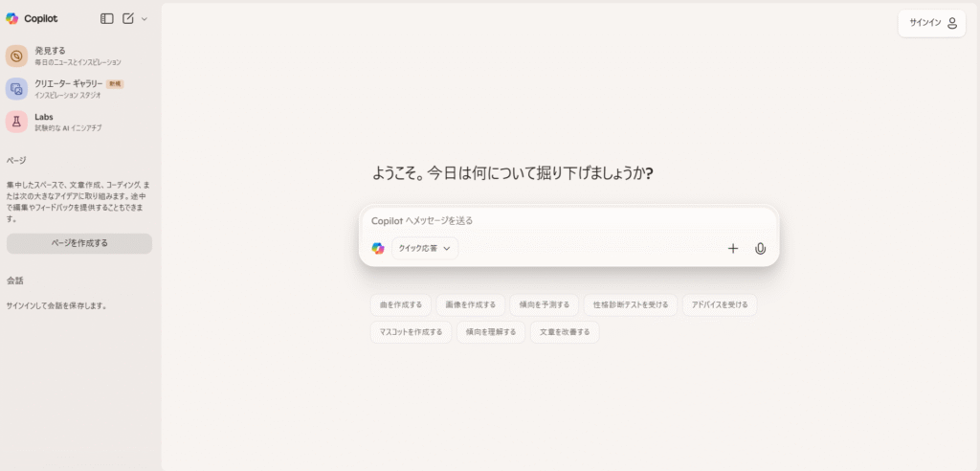Click the new chat compose icon
Image resolution: width=980 pixels, height=471 pixels.
click(128, 18)
